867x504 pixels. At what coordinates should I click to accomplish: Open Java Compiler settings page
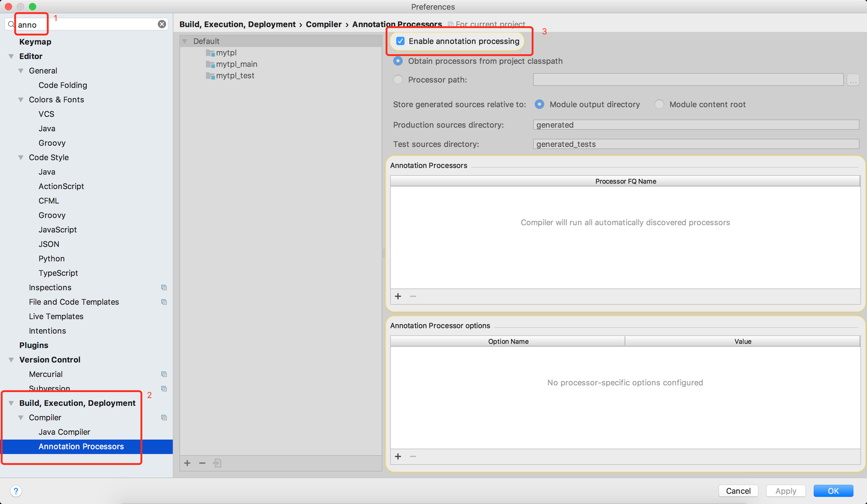pyautogui.click(x=64, y=432)
